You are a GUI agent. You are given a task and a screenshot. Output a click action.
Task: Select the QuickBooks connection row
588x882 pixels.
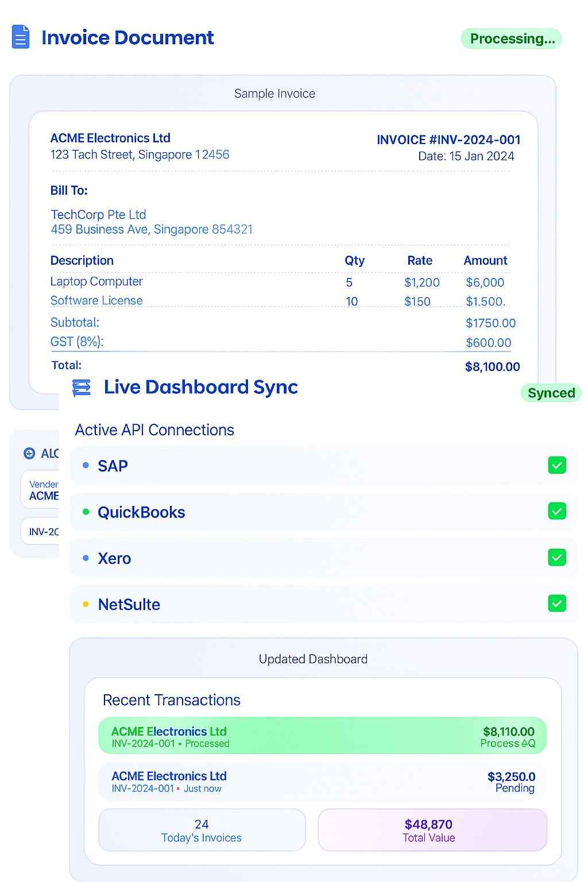[x=323, y=512]
